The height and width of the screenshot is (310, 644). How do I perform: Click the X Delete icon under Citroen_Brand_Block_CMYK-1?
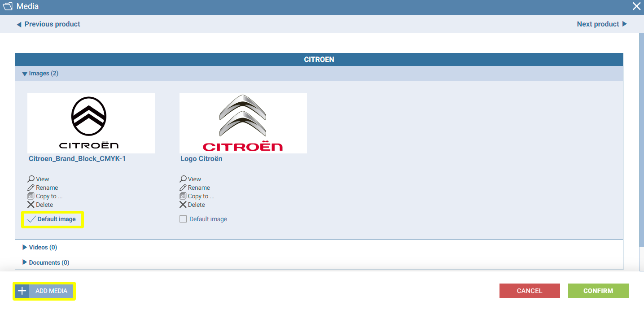point(31,205)
